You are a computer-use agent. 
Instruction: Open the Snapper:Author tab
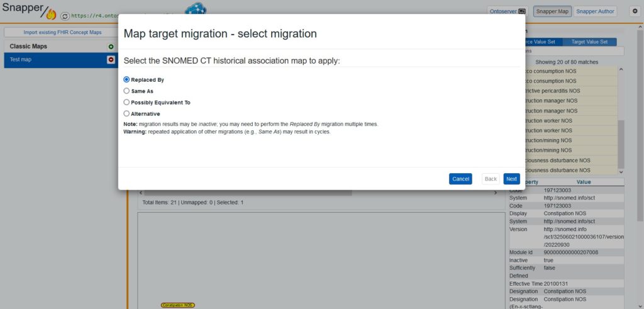595,11
